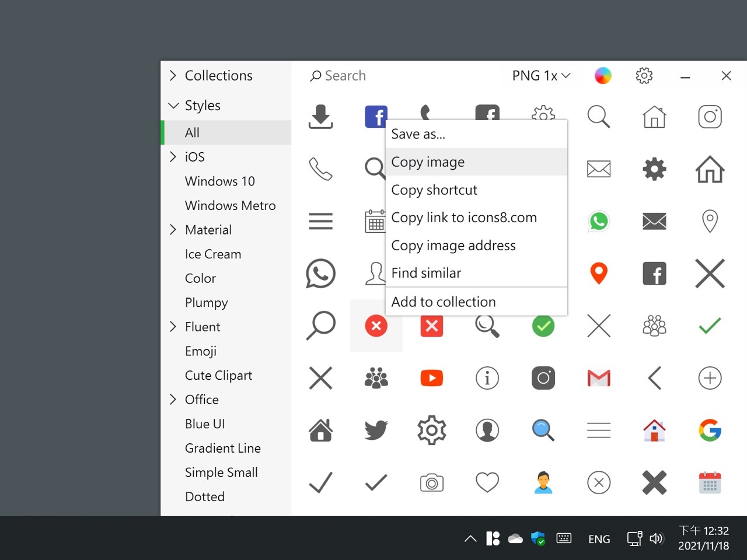Expand the Collections section
The width and height of the screenshot is (747, 560).
tap(173, 75)
